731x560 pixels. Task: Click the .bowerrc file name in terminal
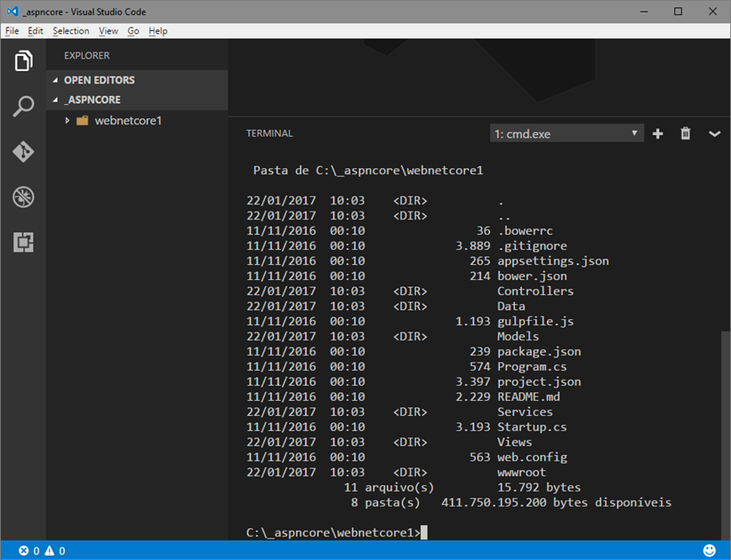click(525, 230)
